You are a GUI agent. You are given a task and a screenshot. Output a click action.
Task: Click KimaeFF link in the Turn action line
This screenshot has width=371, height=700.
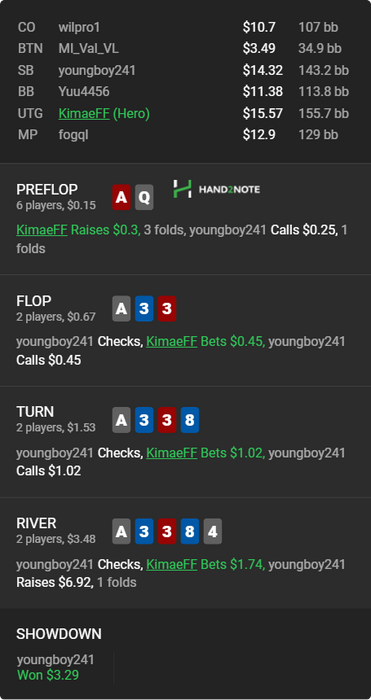pos(172,453)
